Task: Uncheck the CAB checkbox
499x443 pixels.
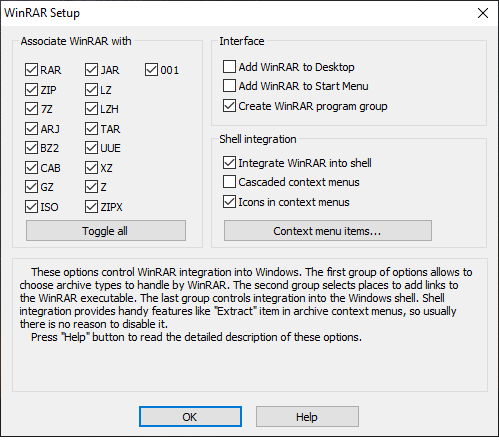Action: pos(31,168)
